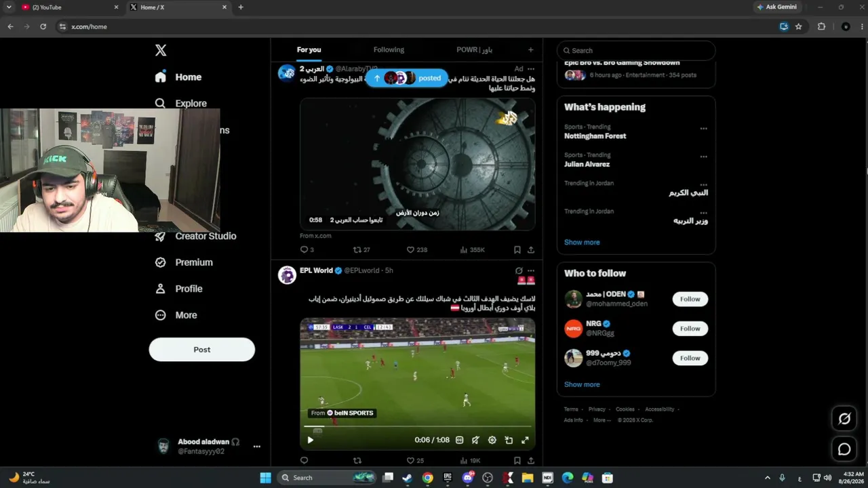
Task: Open Chrome three-dot menu
Action: (861, 26)
